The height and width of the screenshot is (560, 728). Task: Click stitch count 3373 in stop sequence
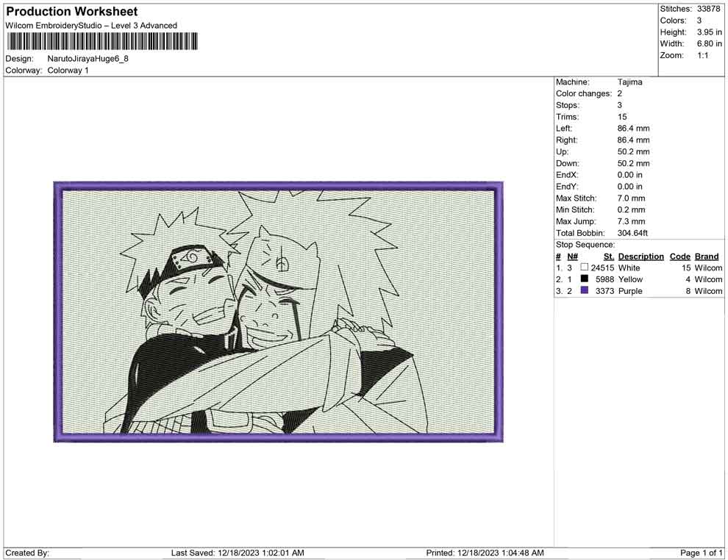[x=604, y=291]
